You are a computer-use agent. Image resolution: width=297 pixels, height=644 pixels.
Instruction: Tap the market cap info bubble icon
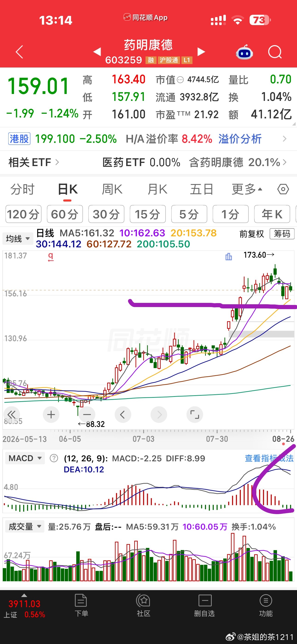pos(180,80)
